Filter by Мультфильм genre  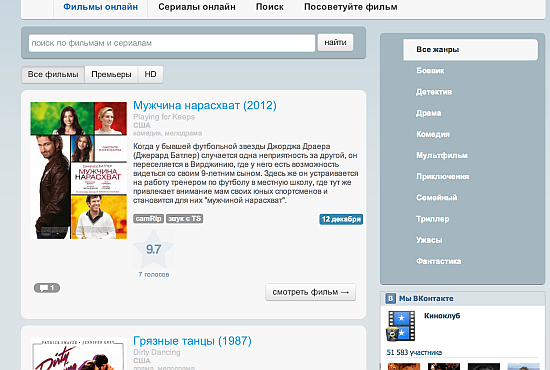[442, 155]
